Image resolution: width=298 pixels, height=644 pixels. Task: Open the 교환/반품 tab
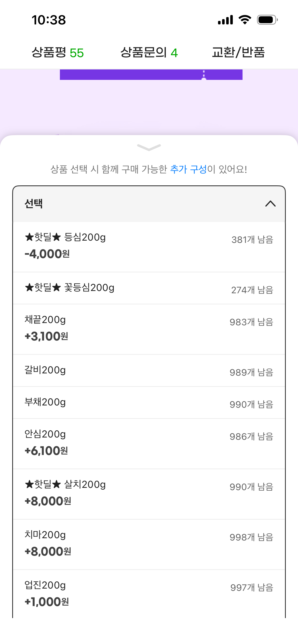238,53
